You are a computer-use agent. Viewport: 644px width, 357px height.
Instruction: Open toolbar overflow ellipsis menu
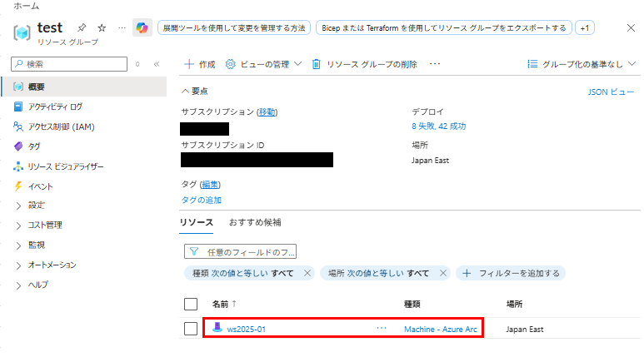[435, 64]
